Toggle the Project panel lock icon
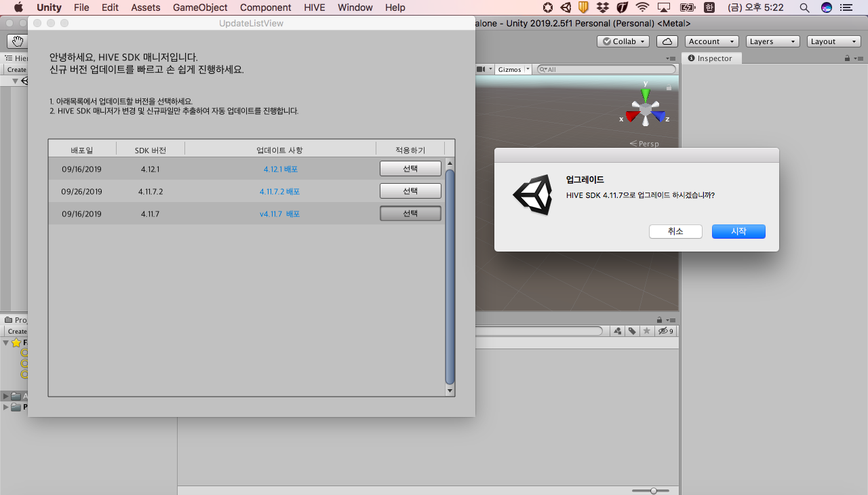Image resolution: width=868 pixels, height=495 pixels. tap(658, 320)
